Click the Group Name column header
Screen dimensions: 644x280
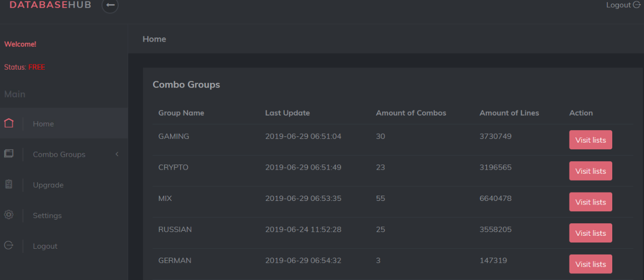(x=181, y=113)
